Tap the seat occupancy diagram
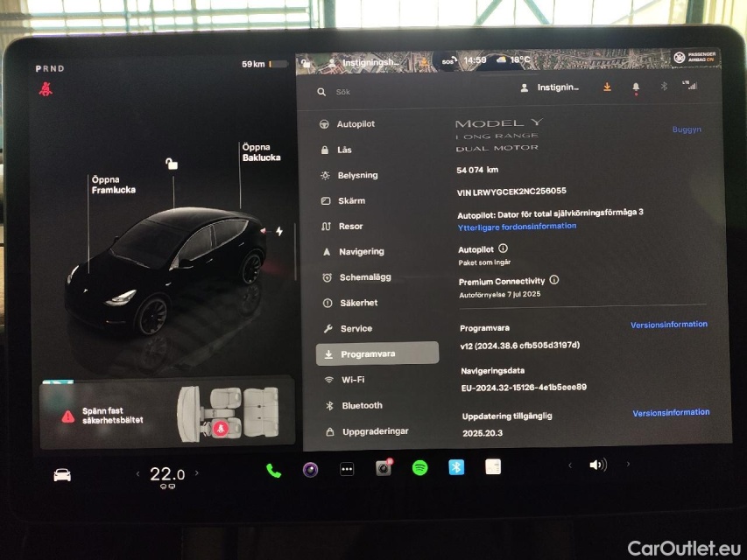Image resolution: width=747 pixels, height=560 pixels. pyautogui.click(x=228, y=413)
